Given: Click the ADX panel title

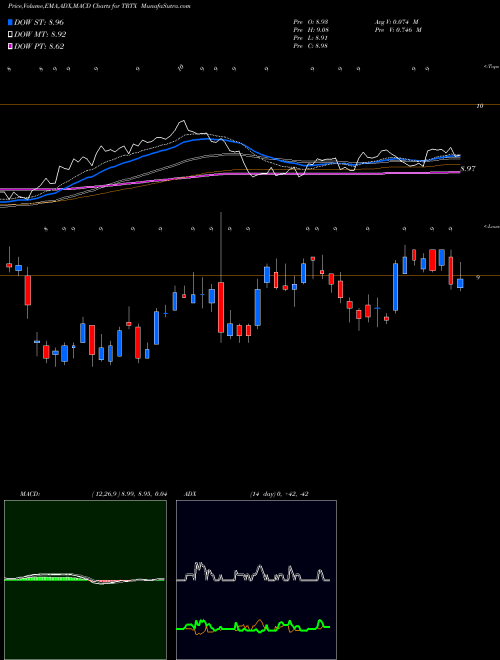Looking at the screenshot, I should click(x=190, y=494).
